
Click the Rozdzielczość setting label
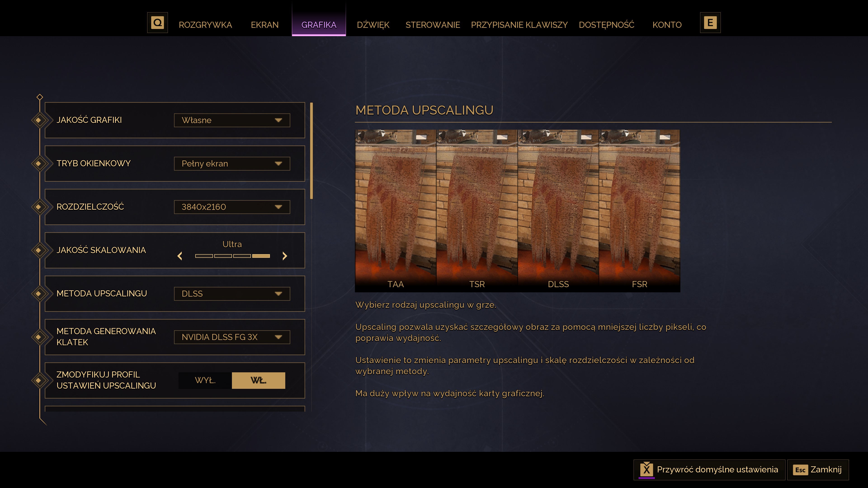[x=90, y=206]
